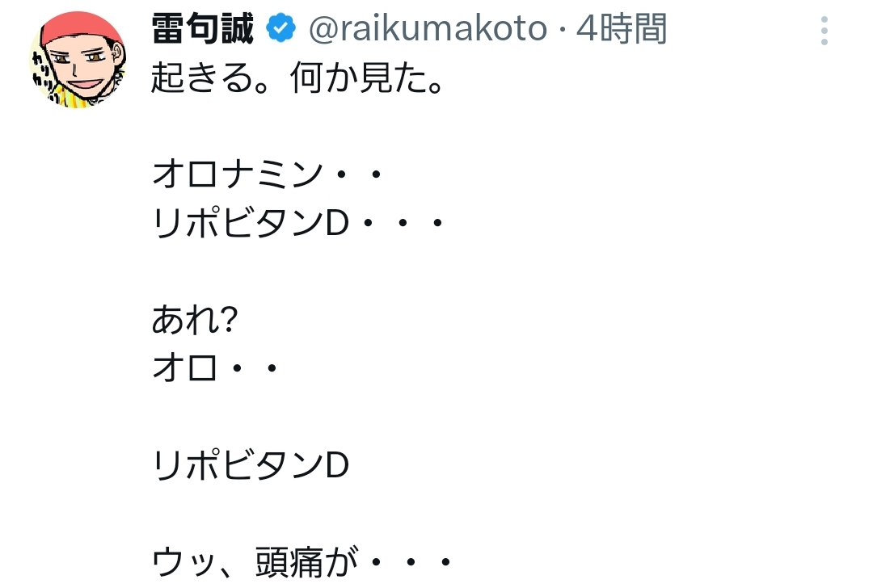The height and width of the screenshot is (588, 873).
Task: Click the word ウッ in the tweet
Action: click(181, 562)
